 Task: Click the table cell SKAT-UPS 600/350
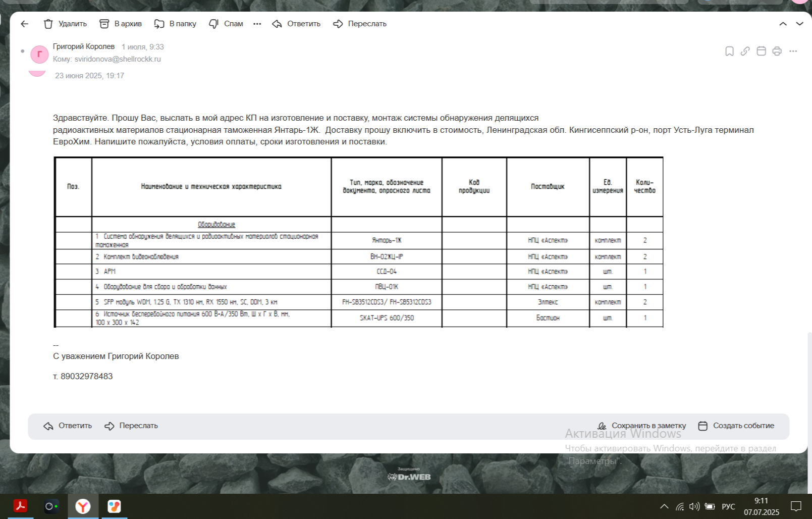[387, 318]
